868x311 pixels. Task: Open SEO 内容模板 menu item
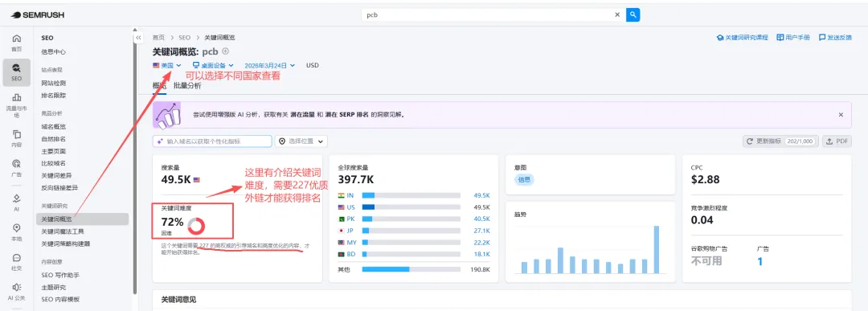[60, 300]
